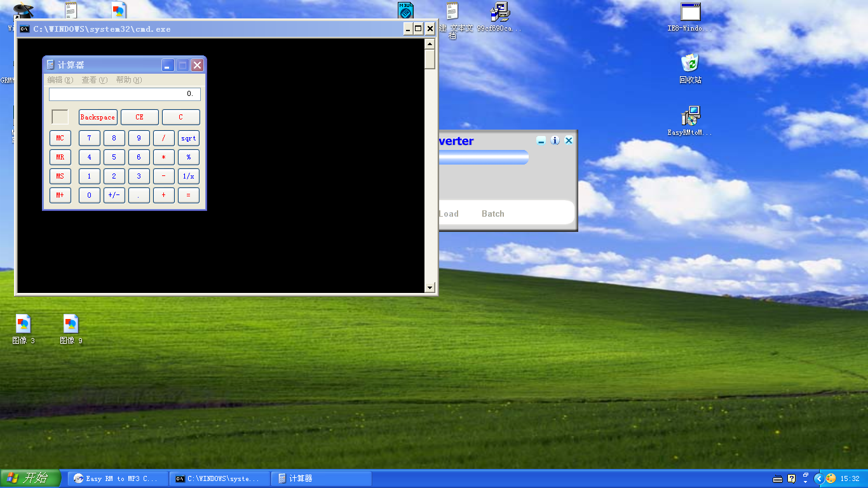Click digit 6 on the calculator

[x=139, y=157]
